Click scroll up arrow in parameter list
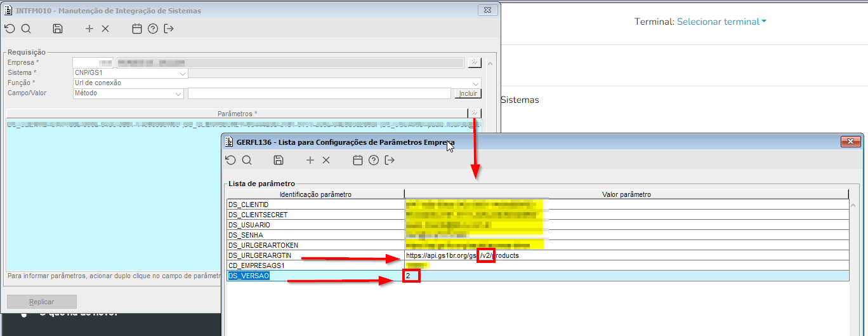The width and height of the screenshot is (868, 336). point(854,205)
